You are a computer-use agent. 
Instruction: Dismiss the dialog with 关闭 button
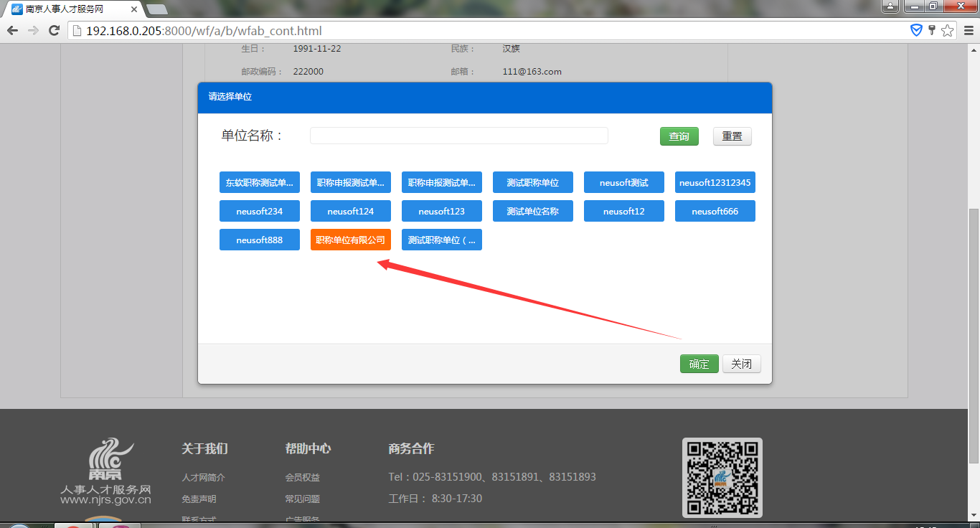coord(741,364)
